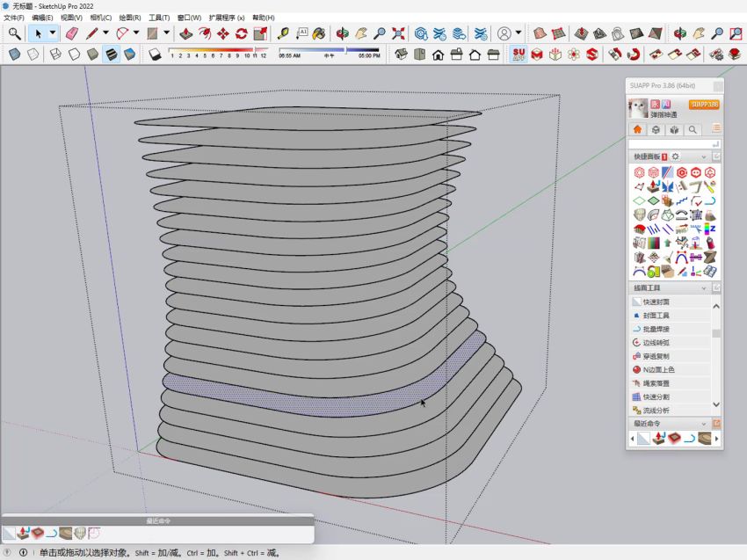
Task: Collapse the 线面工具 section chevron
Action: coord(704,288)
